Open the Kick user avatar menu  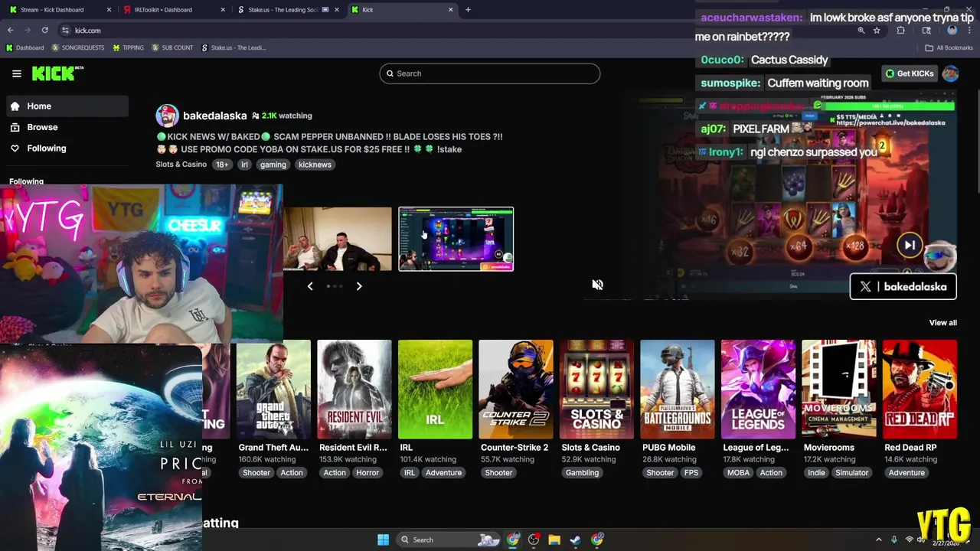(x=950, y=73)
